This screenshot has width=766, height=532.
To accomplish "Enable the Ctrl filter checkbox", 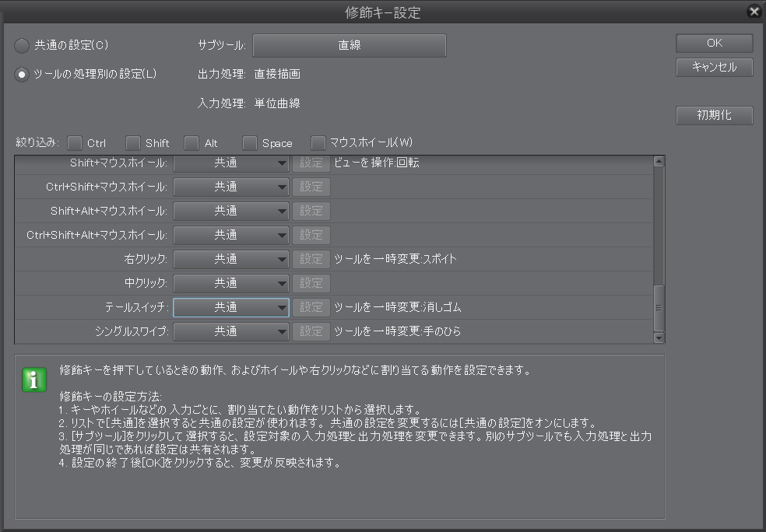I will tap(75, 143).
